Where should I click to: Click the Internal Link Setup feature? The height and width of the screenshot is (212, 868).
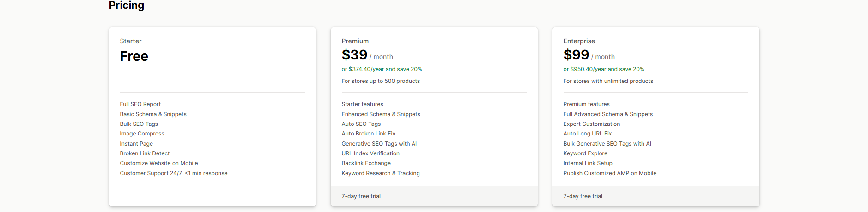[588, 163]
